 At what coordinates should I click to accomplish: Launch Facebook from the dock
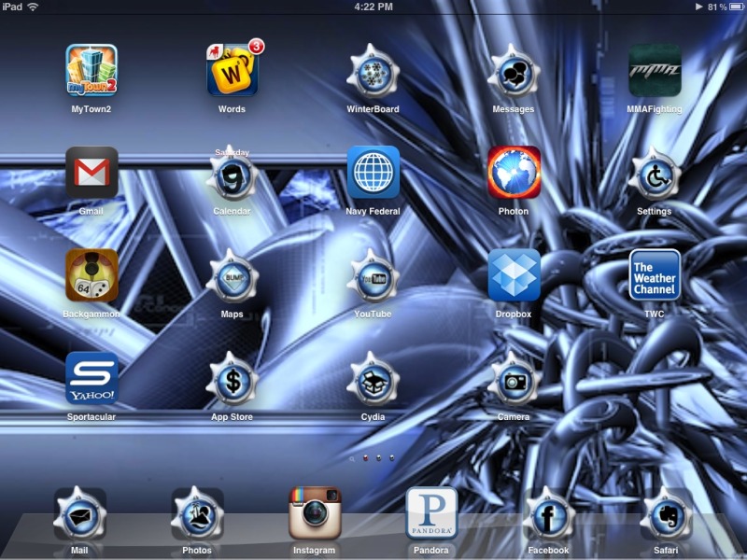click(549, 514)
